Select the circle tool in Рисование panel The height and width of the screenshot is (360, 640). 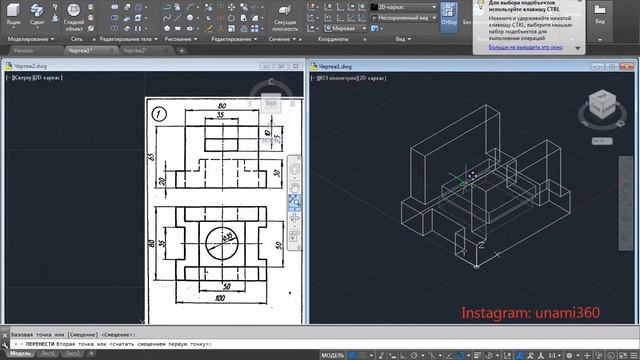point(190,18)
